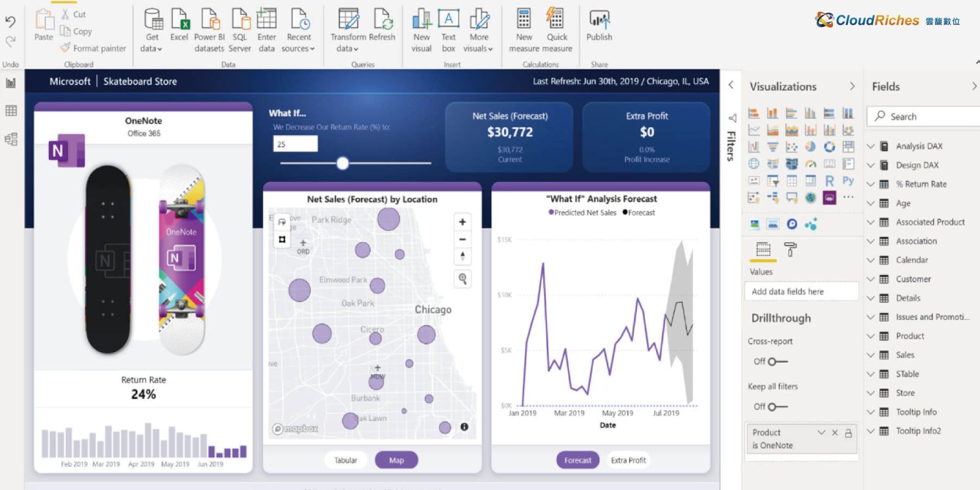Open the Format paint roller tab

(790, 249)
